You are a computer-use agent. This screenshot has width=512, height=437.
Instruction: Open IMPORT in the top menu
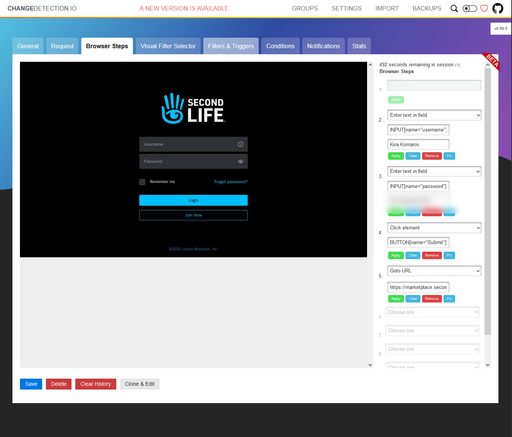point(387,8)
